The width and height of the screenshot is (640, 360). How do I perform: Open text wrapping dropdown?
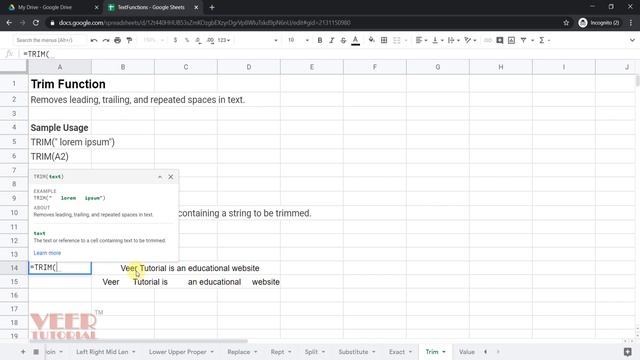[x=453, y=40]
